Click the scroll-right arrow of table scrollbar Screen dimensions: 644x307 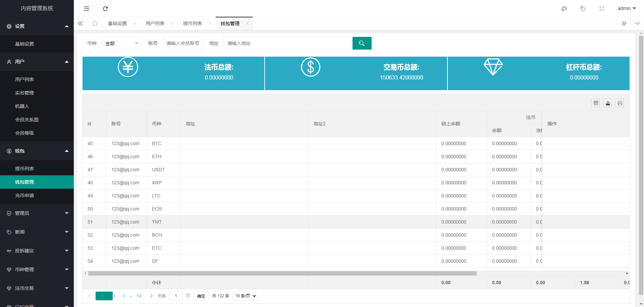click(627, 273)
